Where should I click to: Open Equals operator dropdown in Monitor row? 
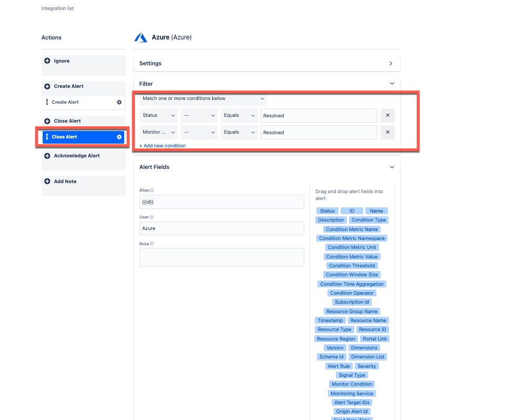coord(239,132)
